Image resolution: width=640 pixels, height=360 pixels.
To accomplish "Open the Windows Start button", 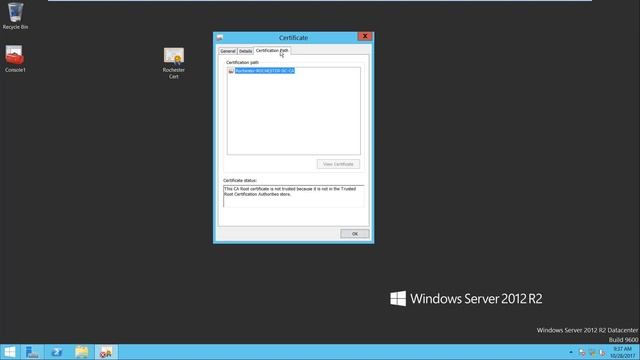I will 9,352.
